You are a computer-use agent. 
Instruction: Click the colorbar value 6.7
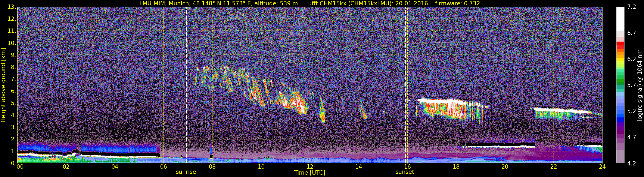point(632,33)
